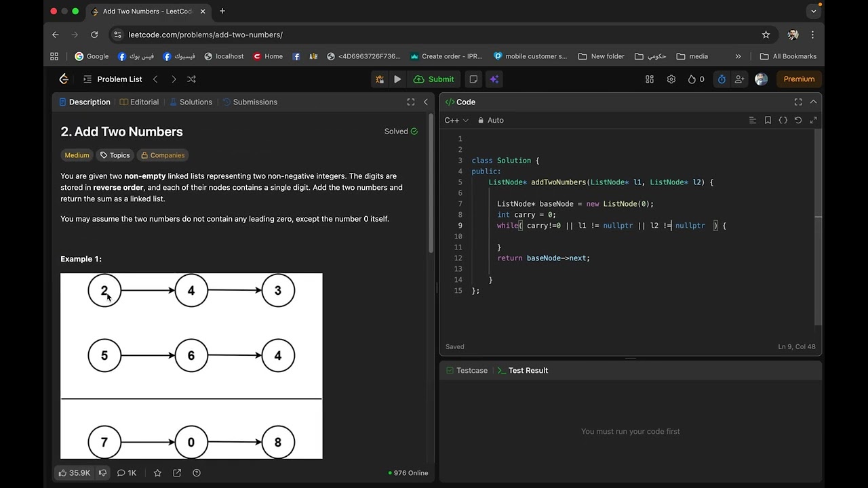Click the bookmark icon in code toolbar
Screen dimensions: 868x488
[768, 120]
